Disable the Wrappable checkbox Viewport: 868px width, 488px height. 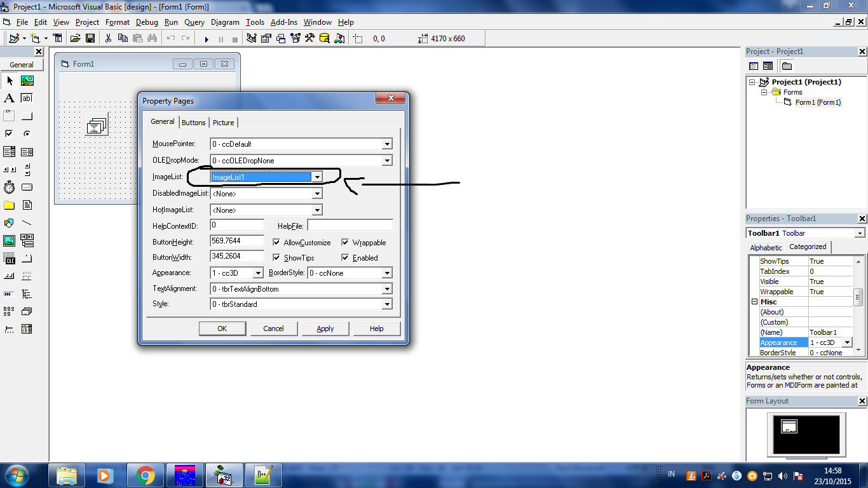click(346, 242)
